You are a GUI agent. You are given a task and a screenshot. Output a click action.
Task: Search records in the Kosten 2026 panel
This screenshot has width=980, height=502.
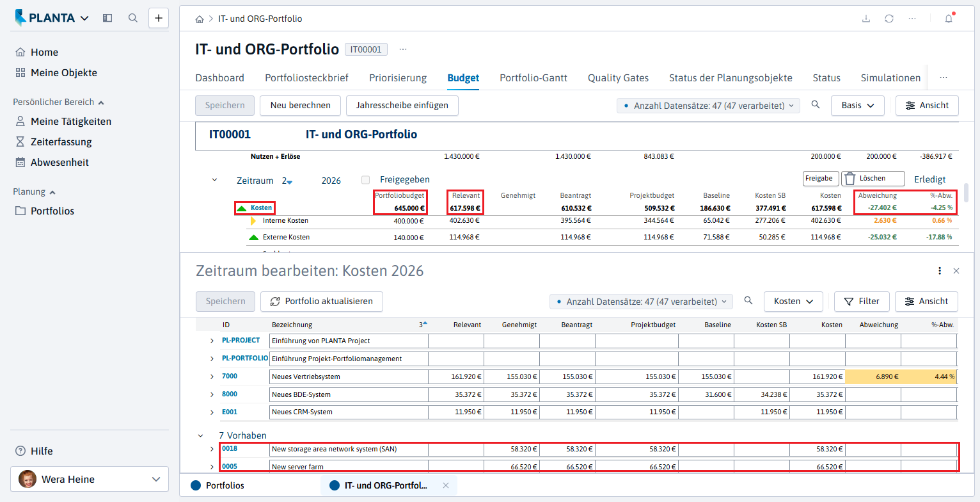point(748,300)
